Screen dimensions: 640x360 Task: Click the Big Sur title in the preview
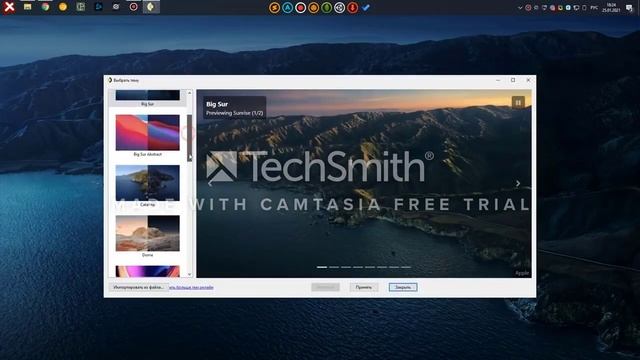point(217,104)
